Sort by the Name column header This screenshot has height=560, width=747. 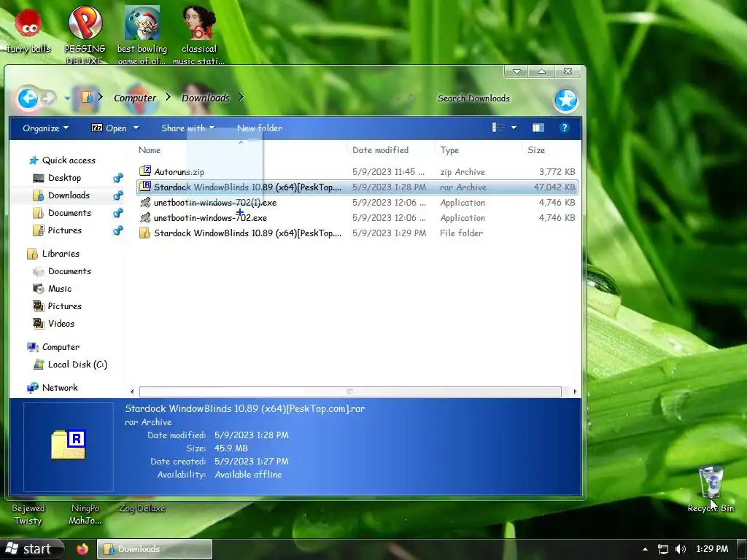pyautogui.click(x=150, y=150)
